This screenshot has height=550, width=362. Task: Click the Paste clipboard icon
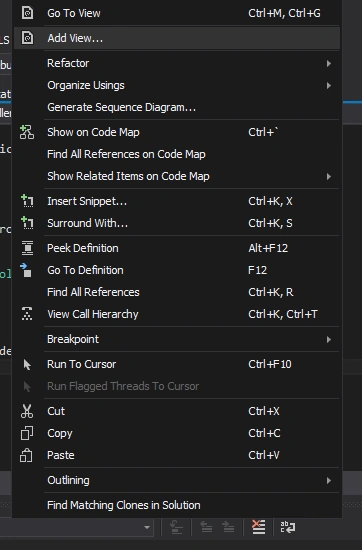26,455
